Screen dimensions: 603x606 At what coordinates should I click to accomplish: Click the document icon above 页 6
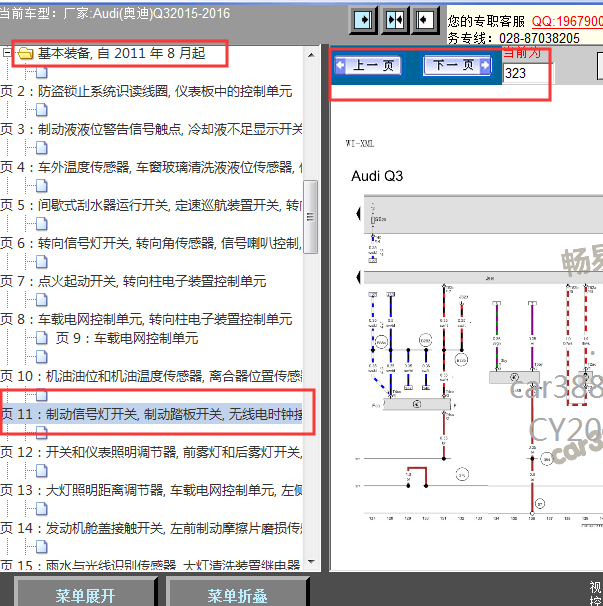click(x=42, y=223)
